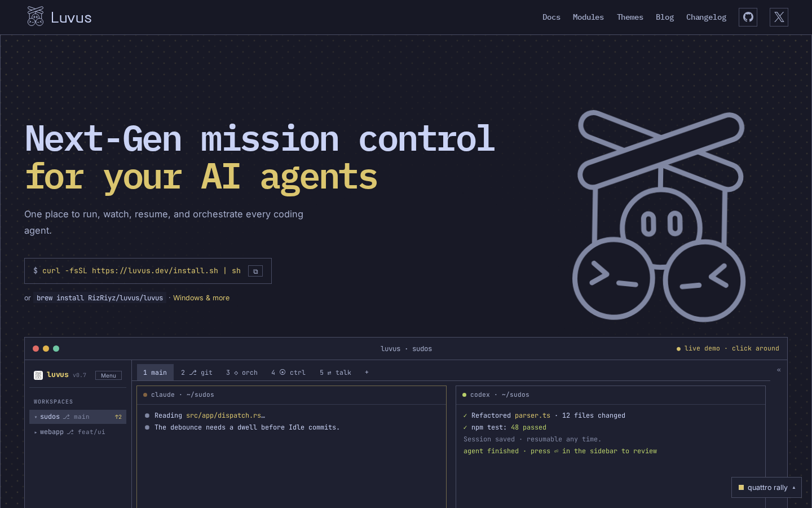Open the Modules page

(x=588, y=17)
